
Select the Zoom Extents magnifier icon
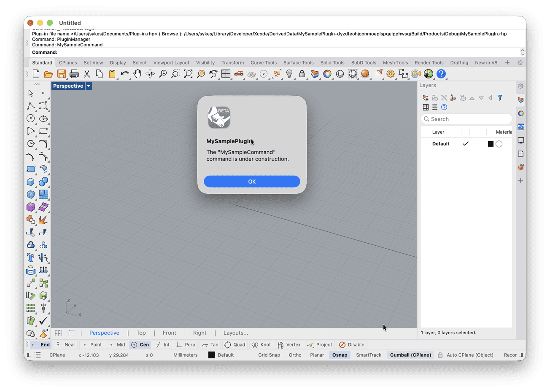(188, 74)
